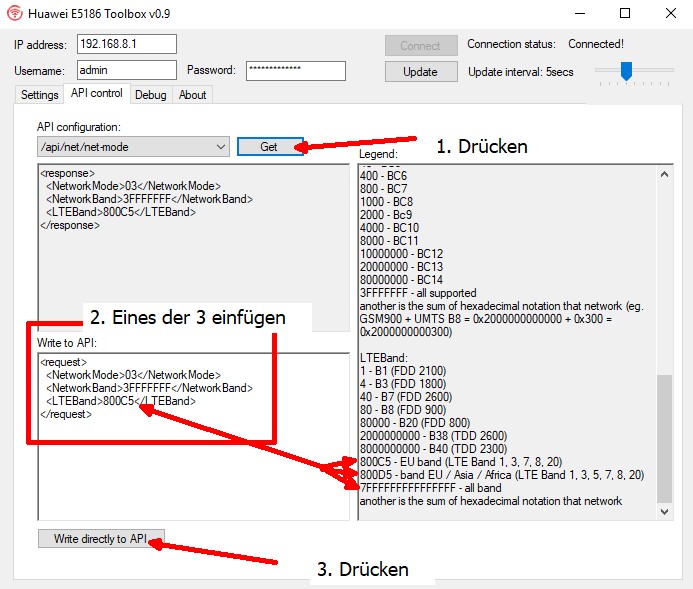The width and height of the screenshot is (693, 589).
Task: Maximize the Huawei Toolbox window
Action: pyautogui.click(x=625, y=13)
